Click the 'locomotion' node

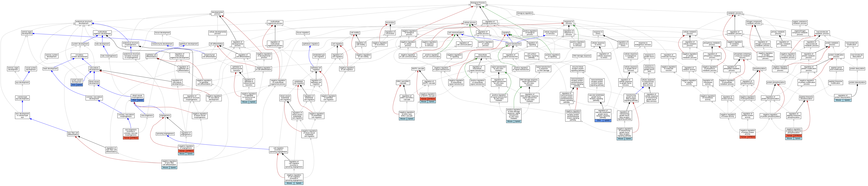pyautogui.click(x=390, y=23)
